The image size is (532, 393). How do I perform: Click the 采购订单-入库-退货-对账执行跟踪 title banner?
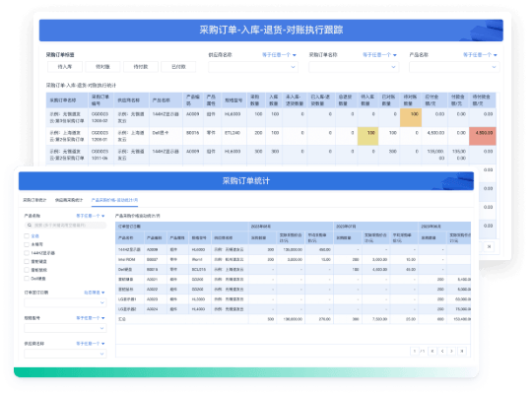(271, 31)
